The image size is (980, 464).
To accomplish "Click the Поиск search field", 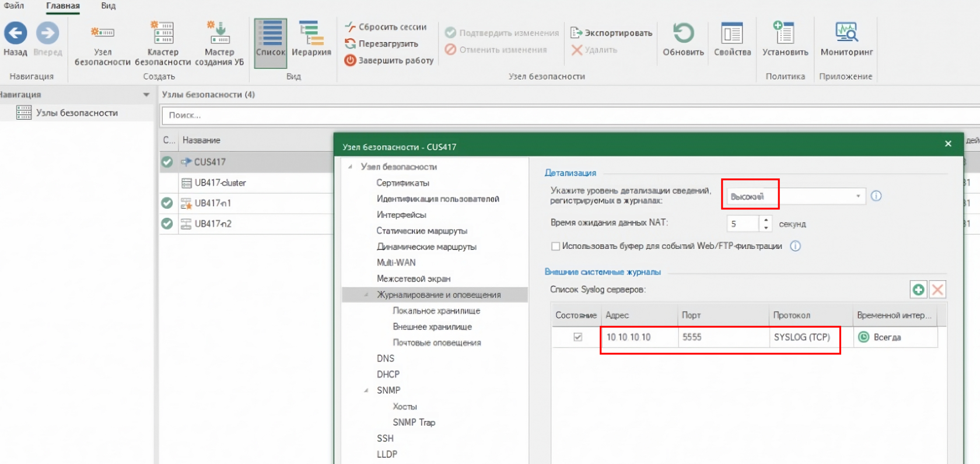I will 570,115.
